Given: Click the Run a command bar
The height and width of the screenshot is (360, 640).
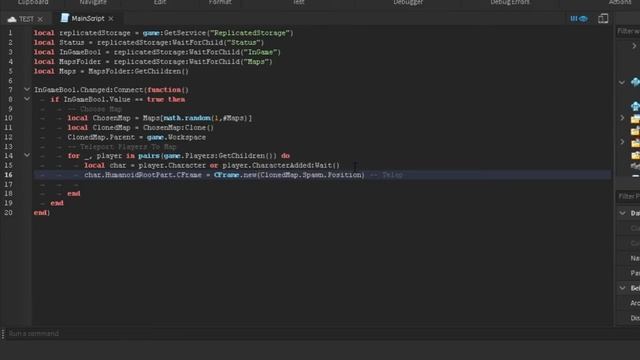Looking at the screenshot, I should pos(322,334).
